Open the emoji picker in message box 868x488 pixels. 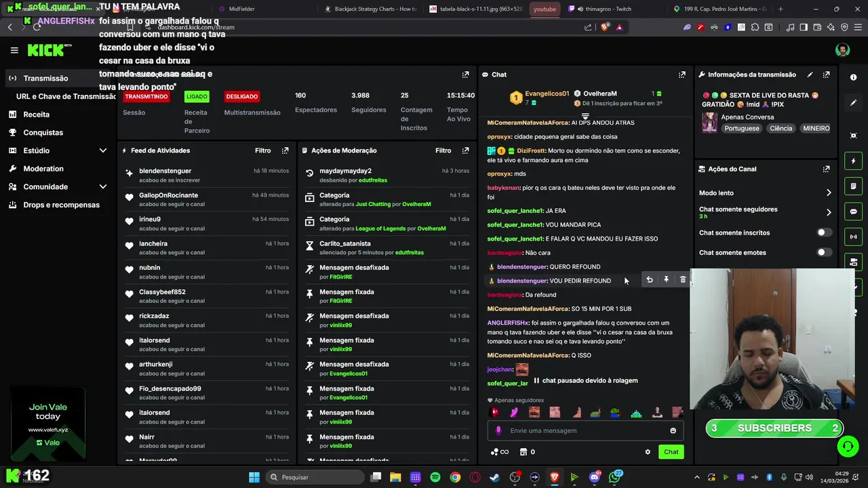tap(673, 430)
